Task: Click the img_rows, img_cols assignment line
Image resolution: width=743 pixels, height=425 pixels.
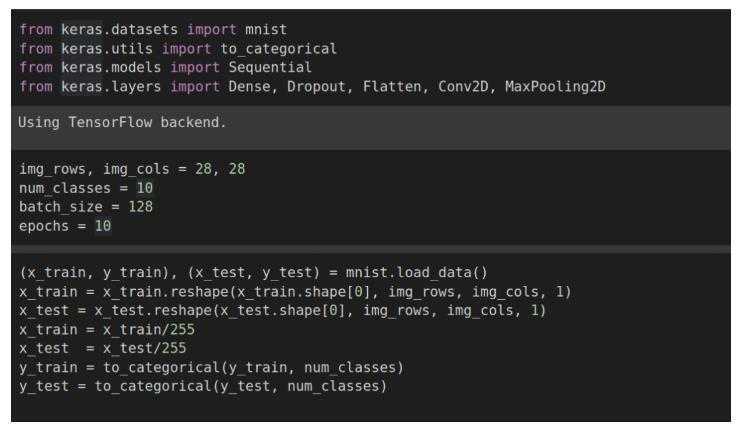Action: tap(132, 169)
